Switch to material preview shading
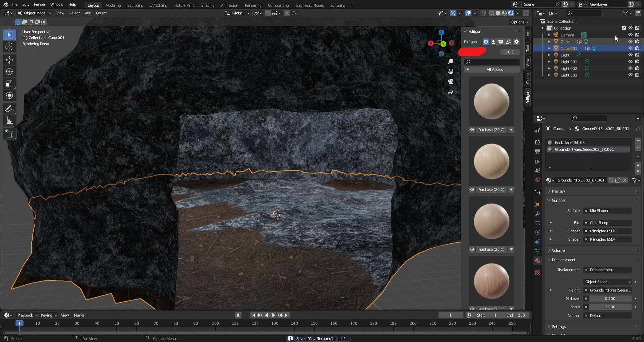 point(504,13)
